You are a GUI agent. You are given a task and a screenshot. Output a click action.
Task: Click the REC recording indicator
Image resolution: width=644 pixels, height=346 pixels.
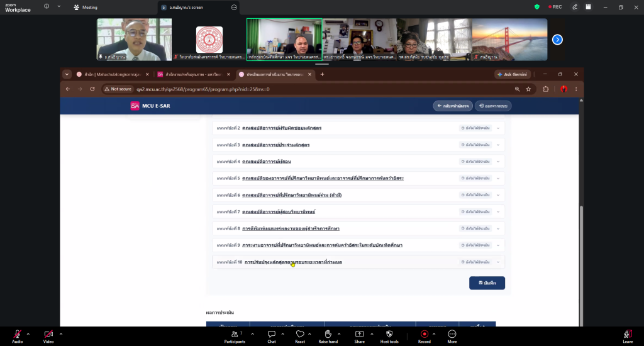555,7
